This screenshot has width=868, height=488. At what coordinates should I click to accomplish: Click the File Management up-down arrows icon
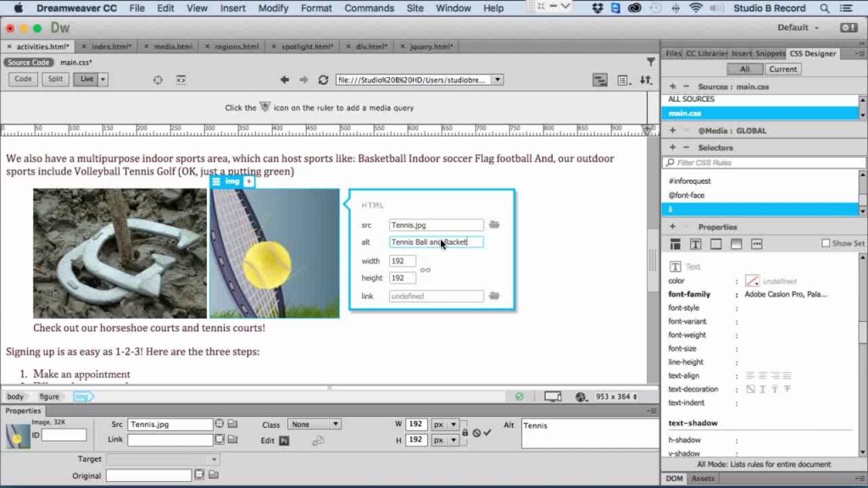click(x=646, y=80)
